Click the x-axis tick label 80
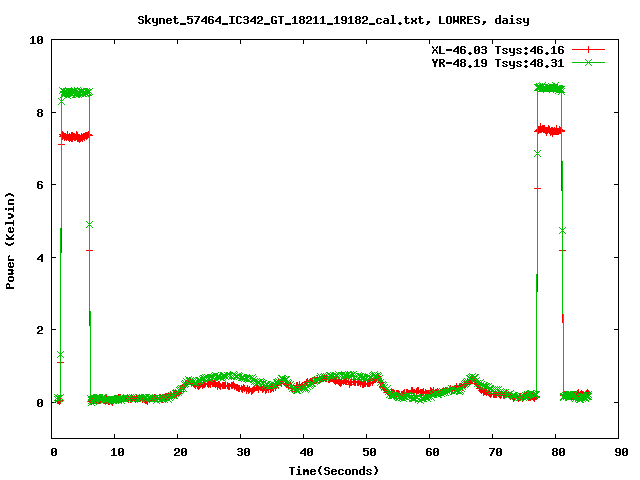The height and width of the screenshot is (480, 640). [558, 452]
